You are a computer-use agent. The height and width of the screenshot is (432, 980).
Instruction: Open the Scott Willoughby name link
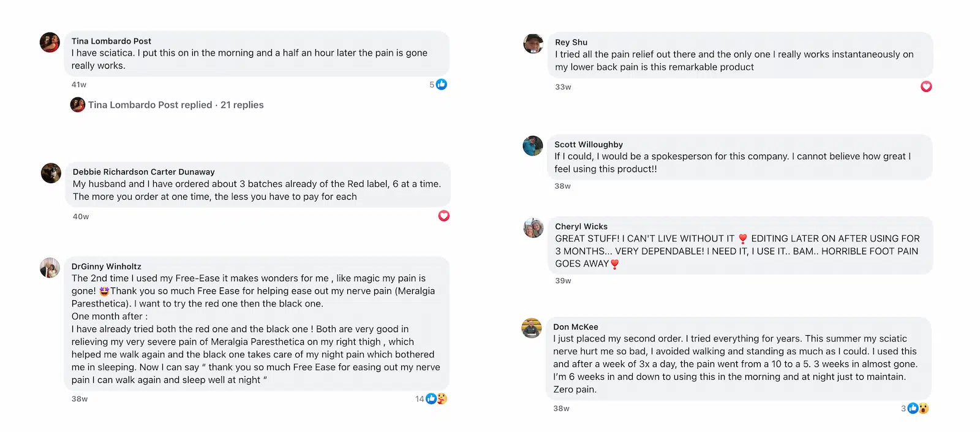point(589,145)
